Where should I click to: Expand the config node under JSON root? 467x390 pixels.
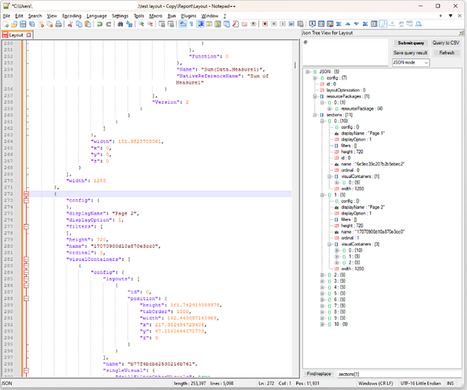[315, 78]
